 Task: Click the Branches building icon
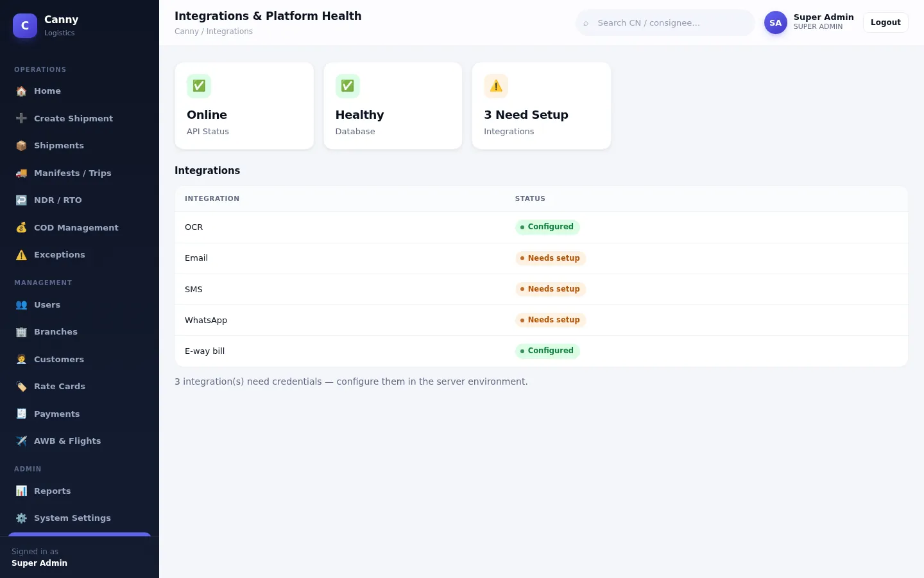click(21, 332)
